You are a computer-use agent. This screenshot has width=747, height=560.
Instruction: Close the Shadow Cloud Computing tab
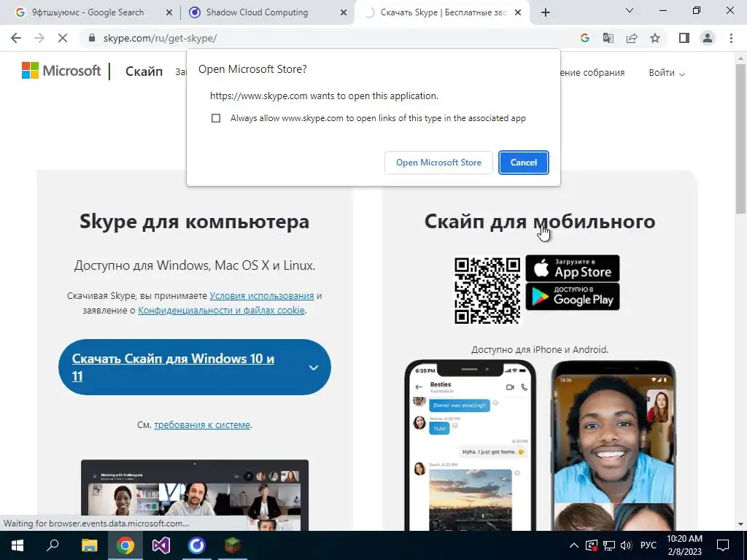pos(344,13)
